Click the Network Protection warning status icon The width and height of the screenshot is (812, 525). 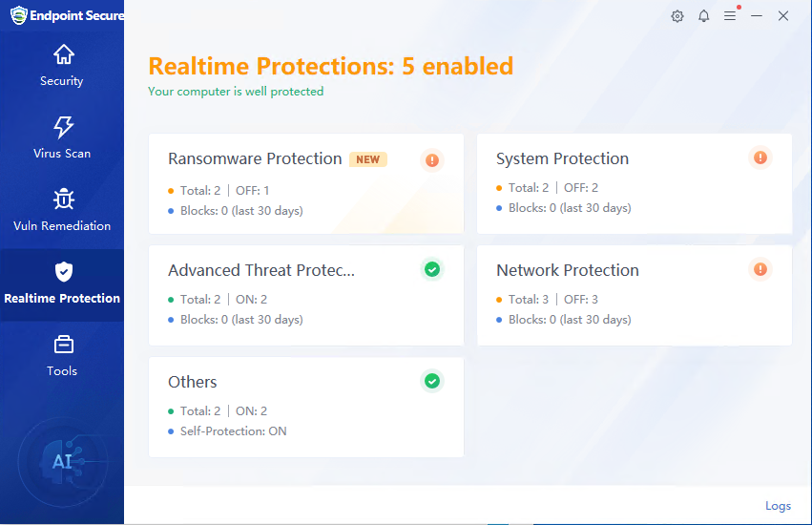click(760, 269)
